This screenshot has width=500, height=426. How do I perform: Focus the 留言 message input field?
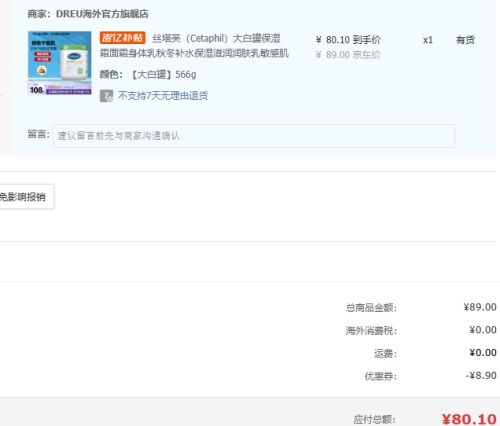[254, 136]
